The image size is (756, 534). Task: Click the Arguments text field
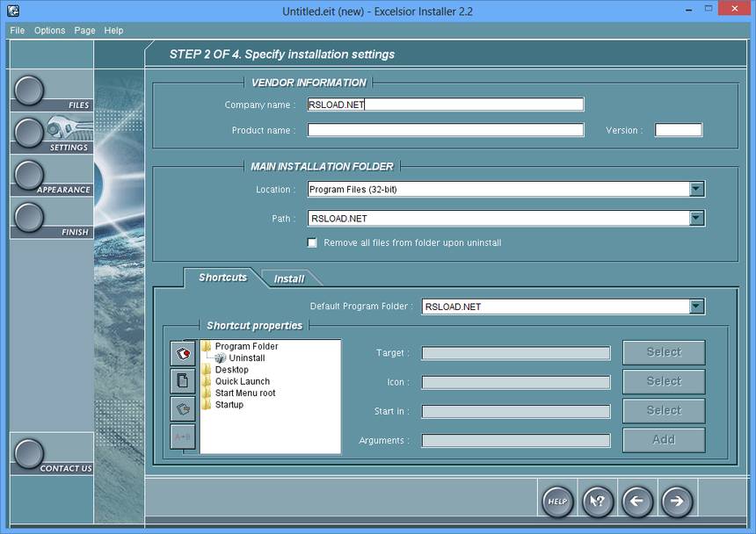pos(516,441)
